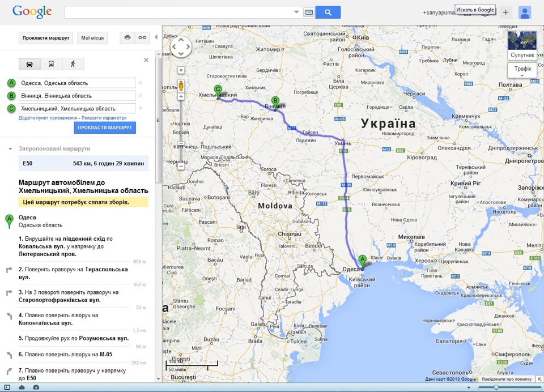
Task: Open the search box dropdown arrow
Action: coord(296,12)
